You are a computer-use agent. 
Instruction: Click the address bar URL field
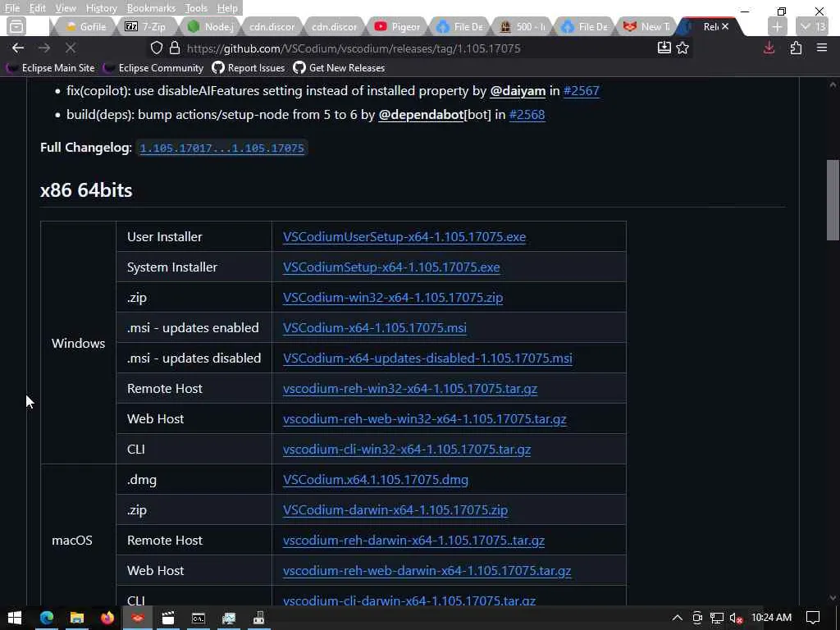click(x=418, y=48)
